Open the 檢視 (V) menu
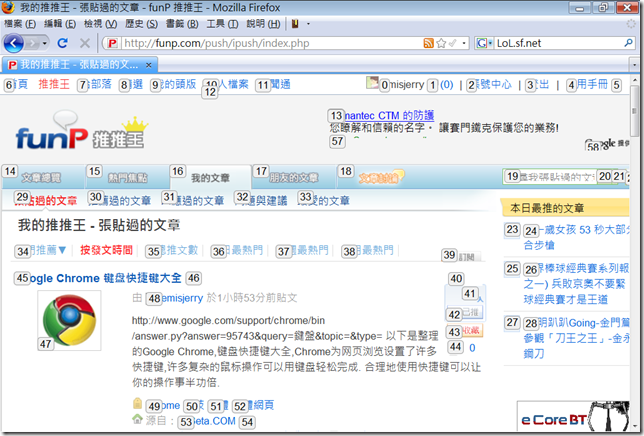The width and height of the screenshot is (644, 436). coord(100,24)
